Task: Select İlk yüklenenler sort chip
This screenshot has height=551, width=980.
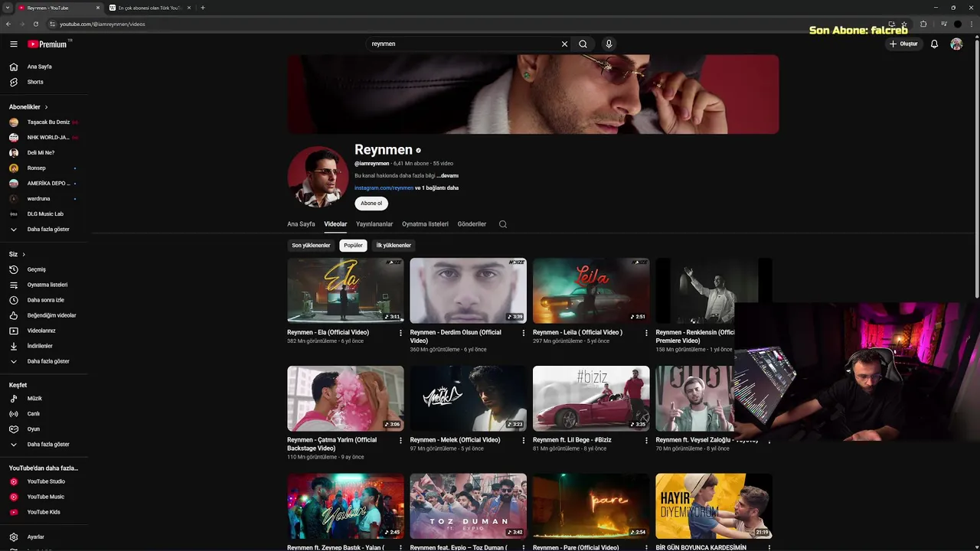Action: [x=394, y=246]
